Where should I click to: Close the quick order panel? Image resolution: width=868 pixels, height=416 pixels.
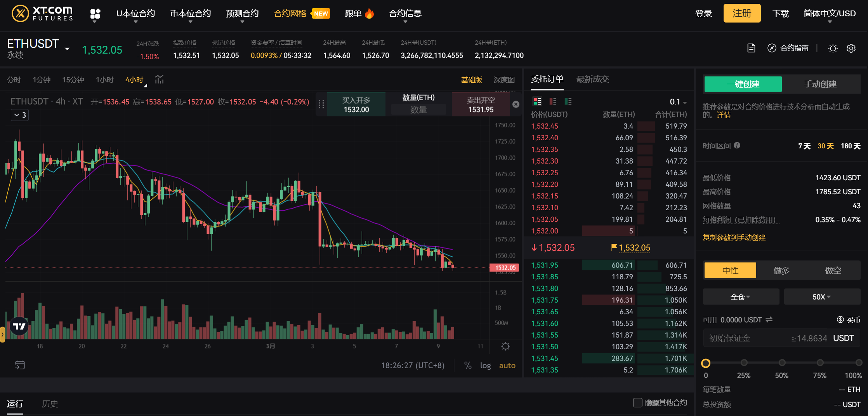(x=516, y=104)
